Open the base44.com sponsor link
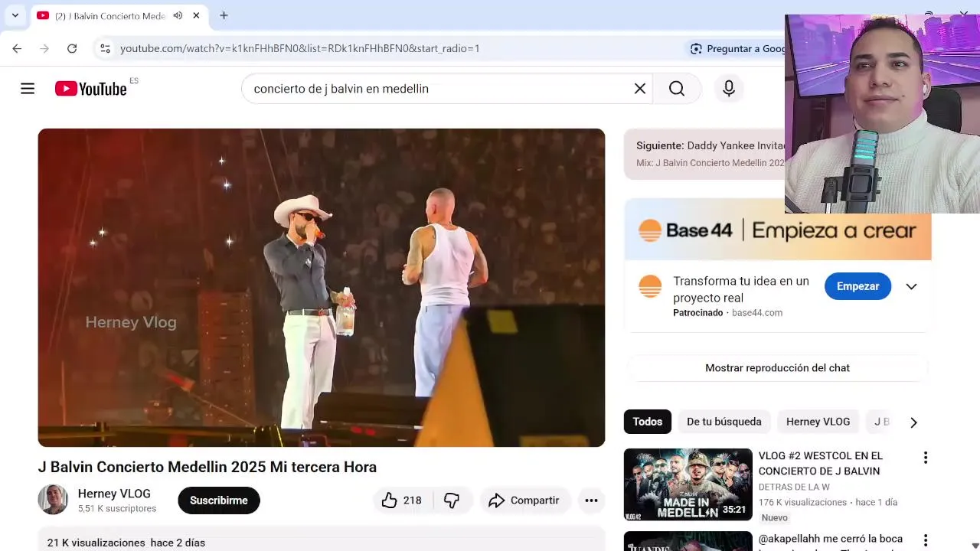This screenshot has height=551, width=980. click(x=756, y=313)
